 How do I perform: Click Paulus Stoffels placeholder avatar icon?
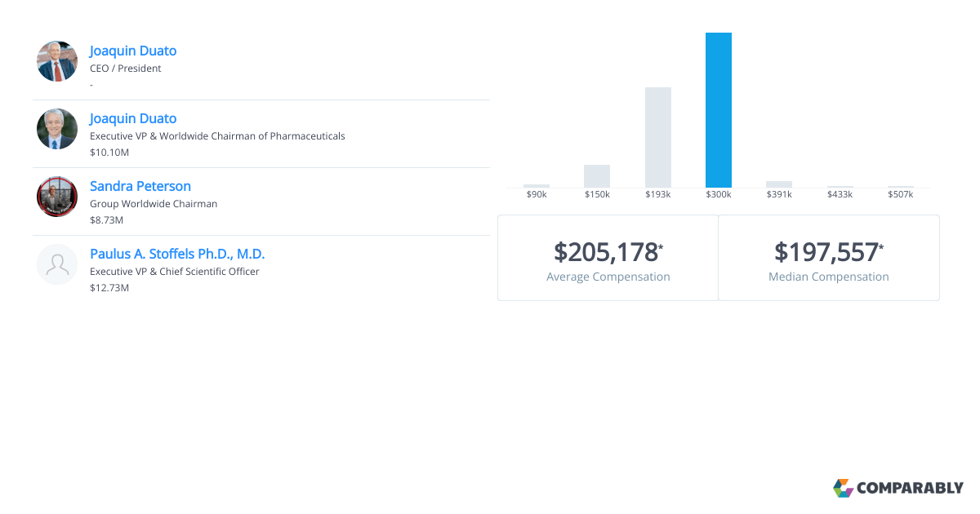coord(57,264)
